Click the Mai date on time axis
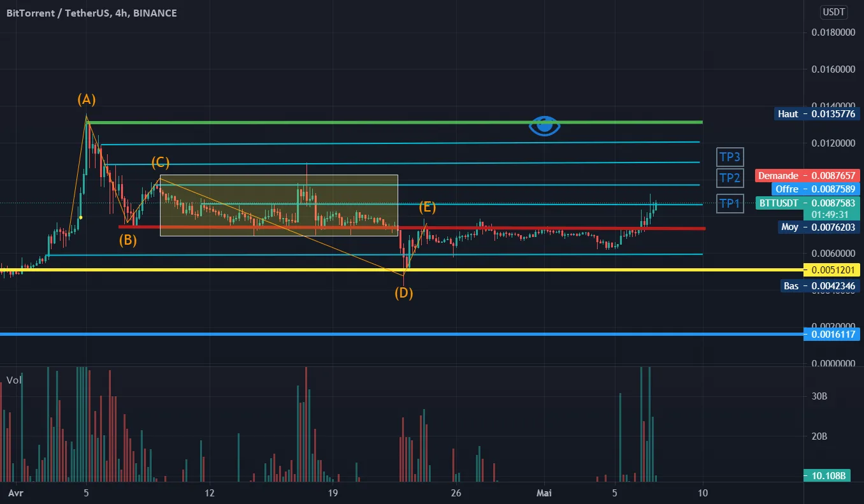The height and width of the screenshot is (504, 864). coord(544,493)
